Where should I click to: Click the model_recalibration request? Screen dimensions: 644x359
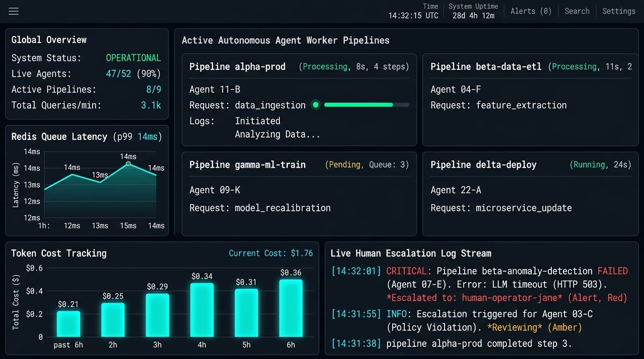coord(283,208)
